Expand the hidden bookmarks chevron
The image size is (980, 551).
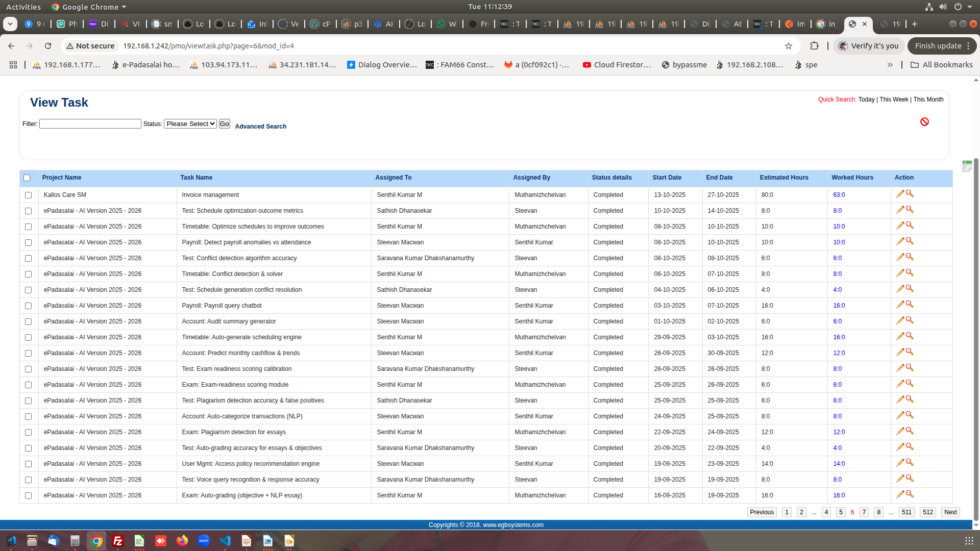click(x=890, y=65)
